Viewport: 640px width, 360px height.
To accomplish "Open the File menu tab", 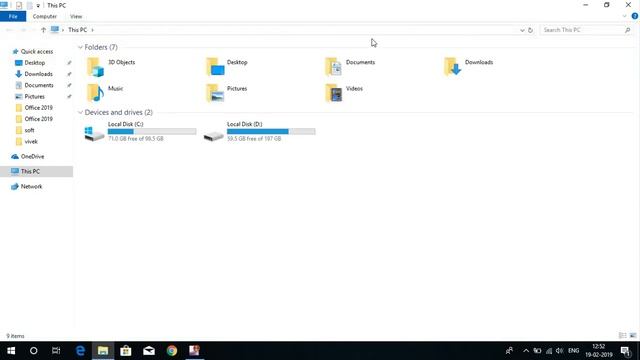I will [x=13, y=16].
